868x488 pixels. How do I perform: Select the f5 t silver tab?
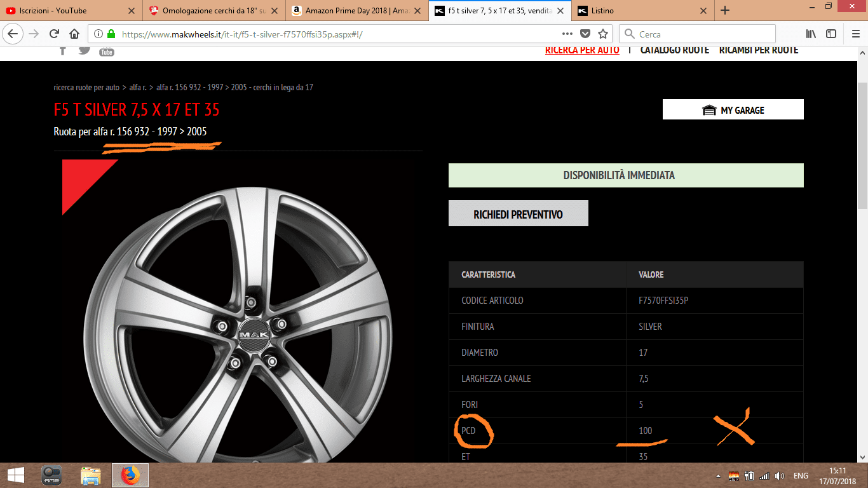pos(499,10)
